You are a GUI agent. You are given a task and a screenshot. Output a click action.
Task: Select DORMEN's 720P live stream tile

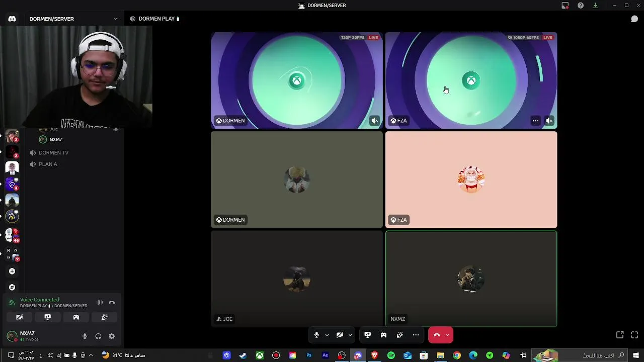coord(297,80)
